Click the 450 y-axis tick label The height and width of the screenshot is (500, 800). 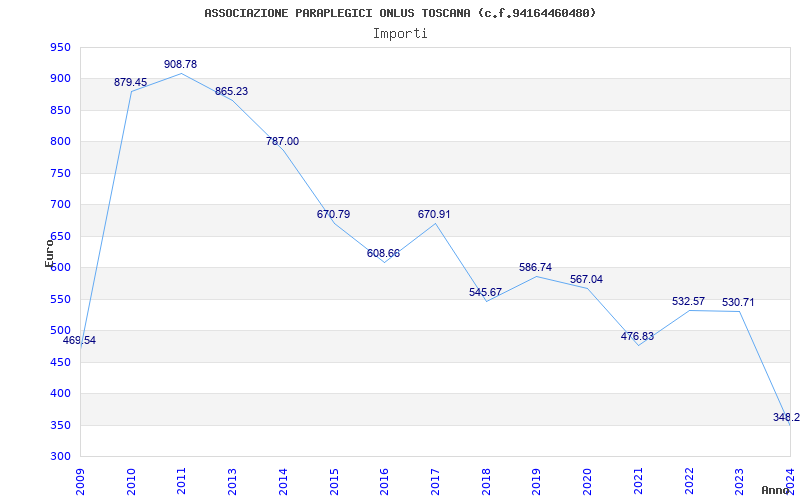(60, 362)
